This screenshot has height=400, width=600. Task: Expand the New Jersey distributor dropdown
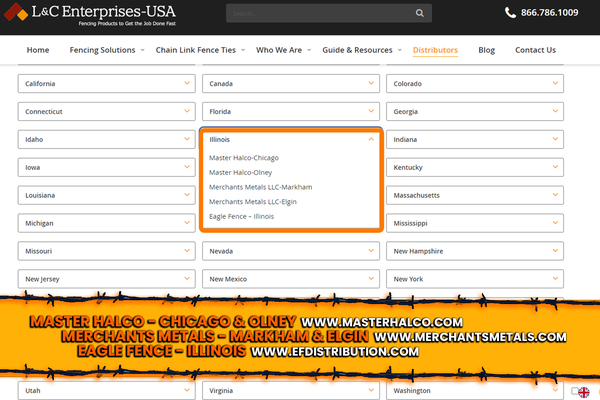107,279
